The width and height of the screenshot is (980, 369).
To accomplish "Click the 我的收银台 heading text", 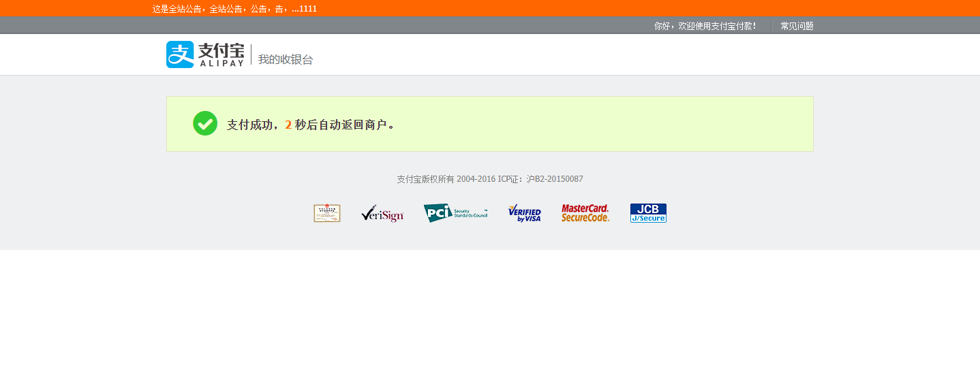I will [286, 59].
